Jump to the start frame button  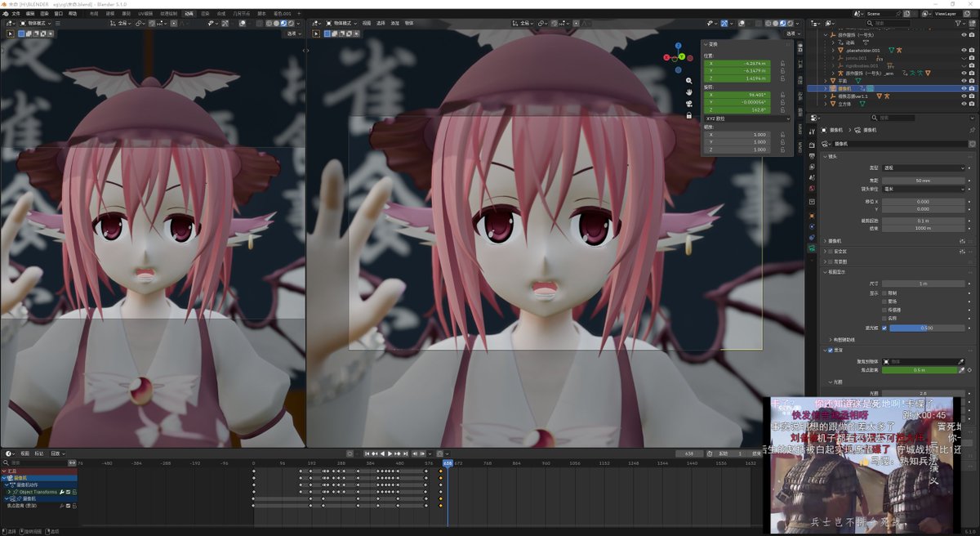(368, 453)
